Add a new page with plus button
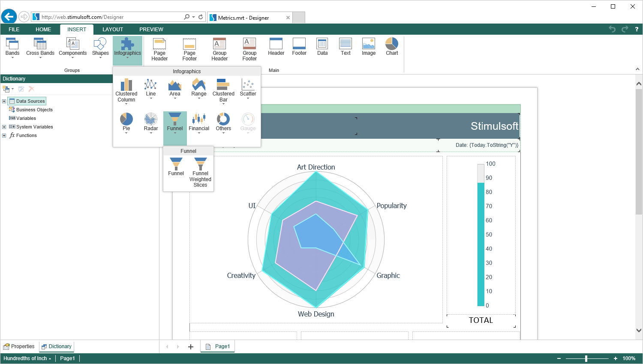Image resolution: width=643 pixels, height=364 pixels. 191,347
